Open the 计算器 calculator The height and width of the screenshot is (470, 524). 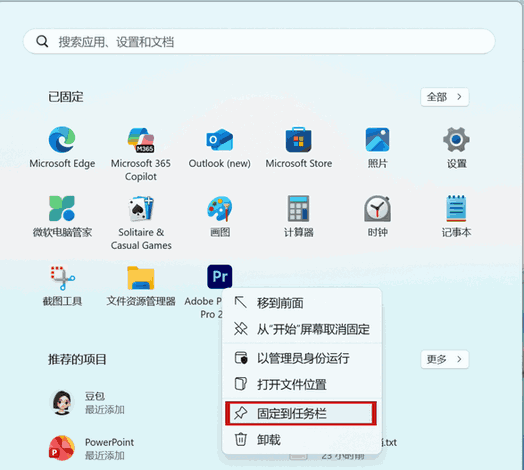click(299, 216)
